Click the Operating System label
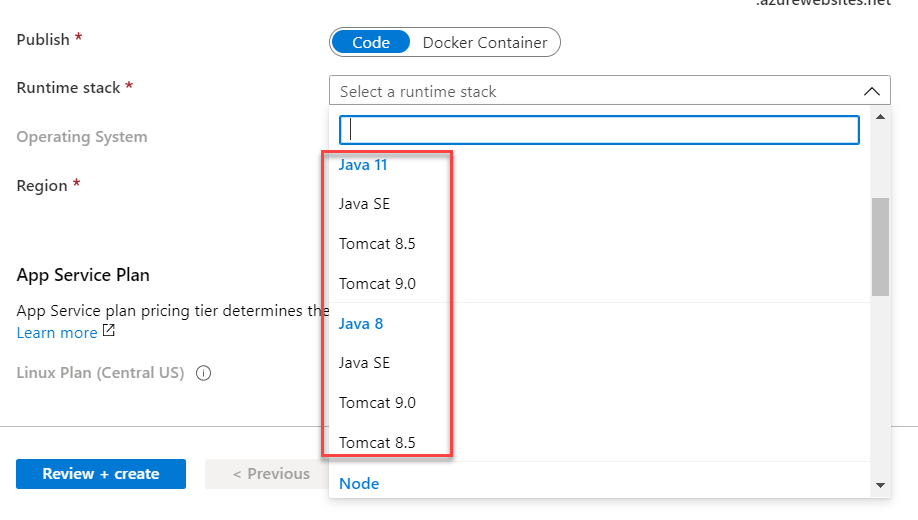Image resolution: width=918 pixels, height=520 pixels. pyautogui.click(x=82, y=137)
